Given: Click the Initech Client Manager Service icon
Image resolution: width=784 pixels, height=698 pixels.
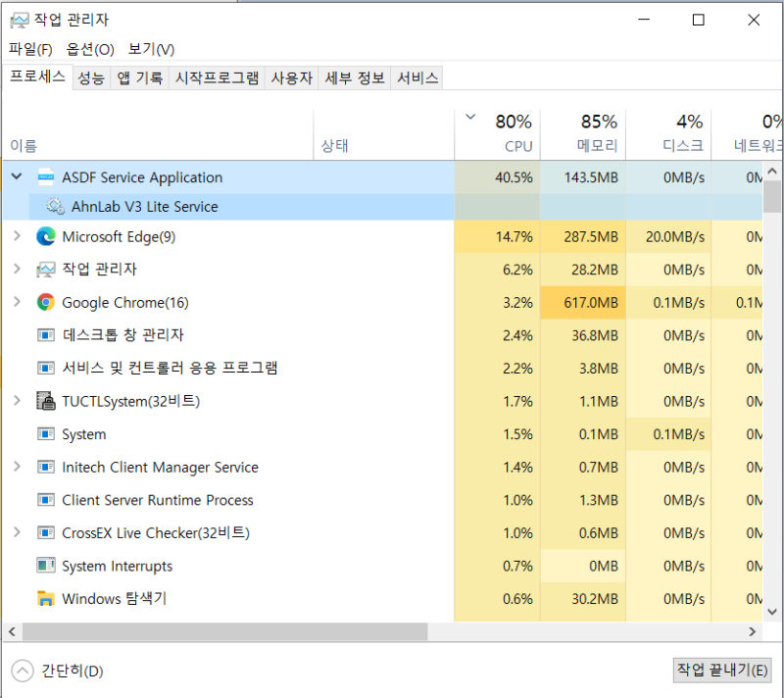Looking at the screenshot, I should [x=46, y=467].
